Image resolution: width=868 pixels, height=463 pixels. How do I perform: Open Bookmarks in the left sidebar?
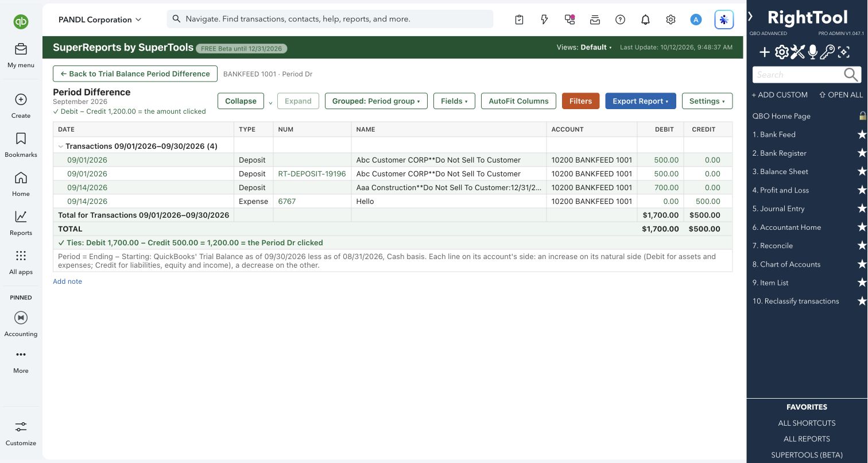tap(21, 138)
